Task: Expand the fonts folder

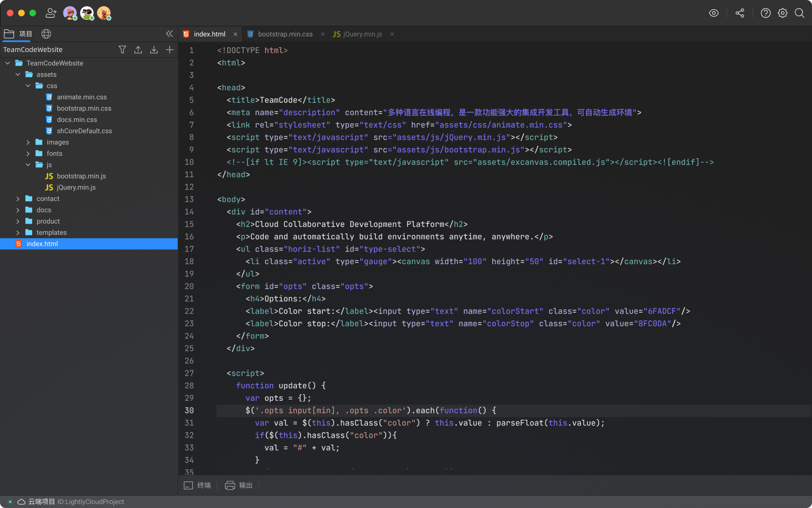Action: [28, 153]
